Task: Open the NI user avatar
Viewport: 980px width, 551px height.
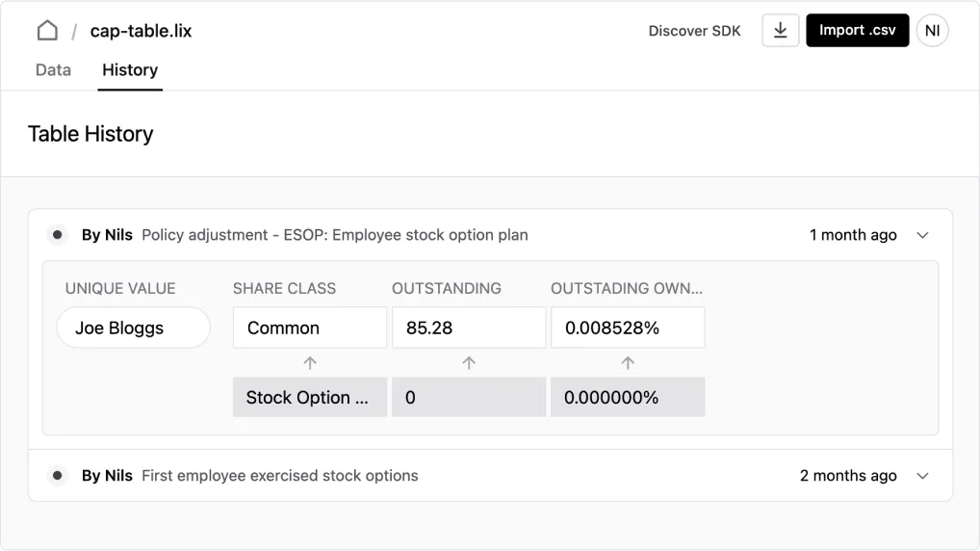Action: (933, 30)
